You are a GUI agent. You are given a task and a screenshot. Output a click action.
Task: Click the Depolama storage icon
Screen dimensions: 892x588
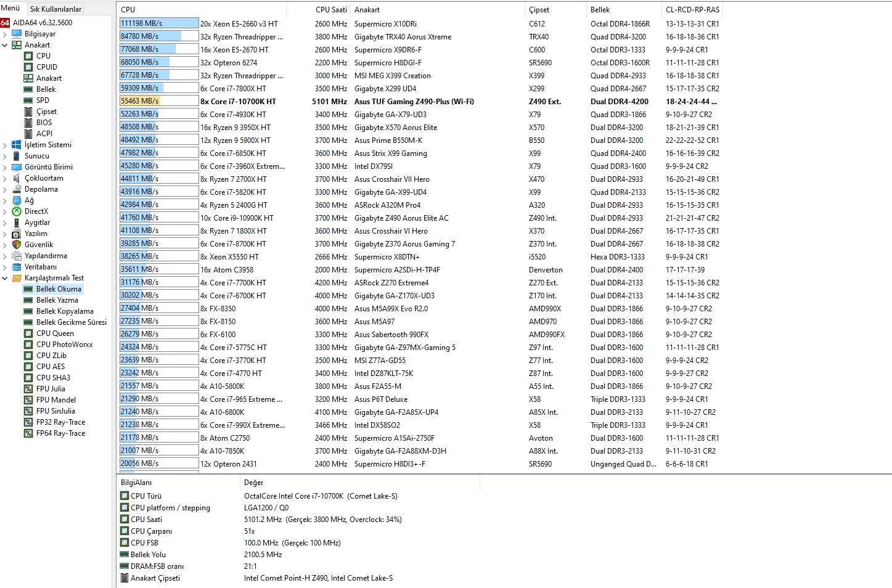point(17,189)
